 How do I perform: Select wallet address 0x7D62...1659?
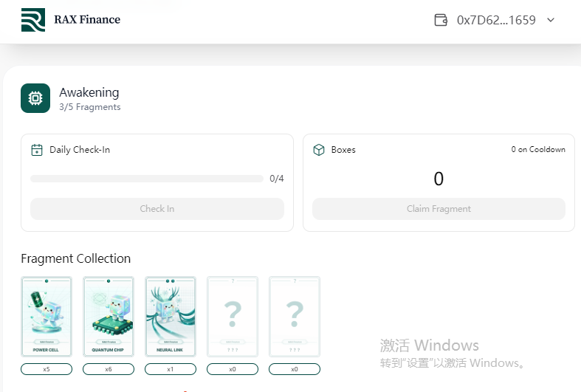coord(496,20)
